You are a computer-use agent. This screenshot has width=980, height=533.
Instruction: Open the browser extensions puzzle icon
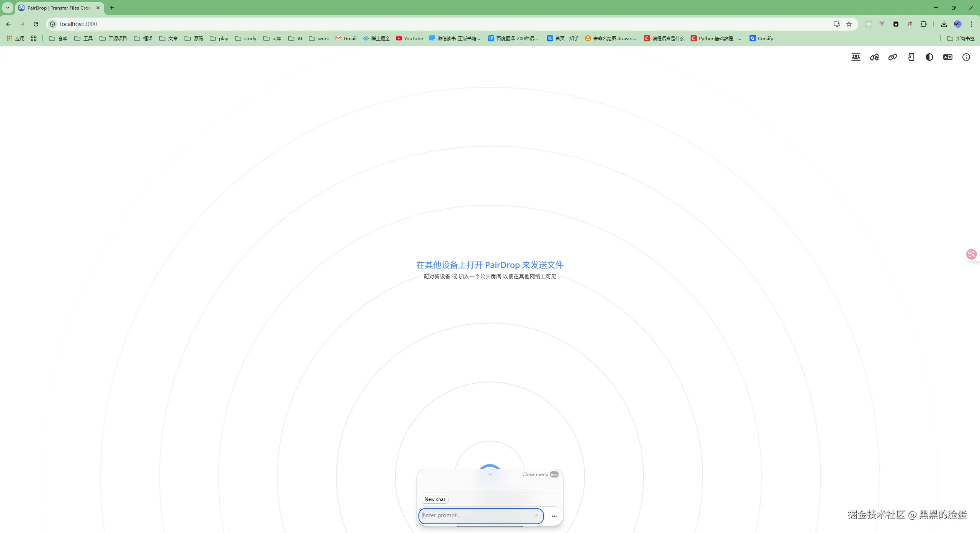[923, 24]
